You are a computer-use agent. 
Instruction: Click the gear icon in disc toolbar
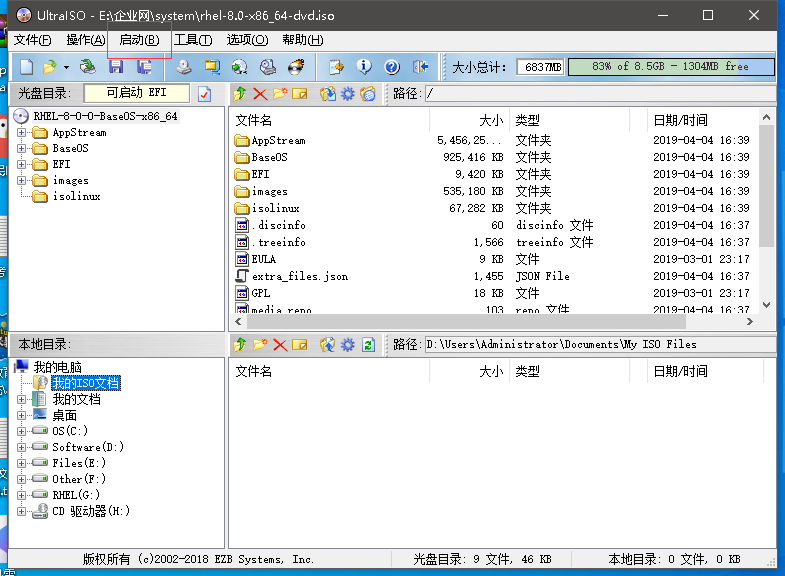pyautogui.click(x=347, y=94)
